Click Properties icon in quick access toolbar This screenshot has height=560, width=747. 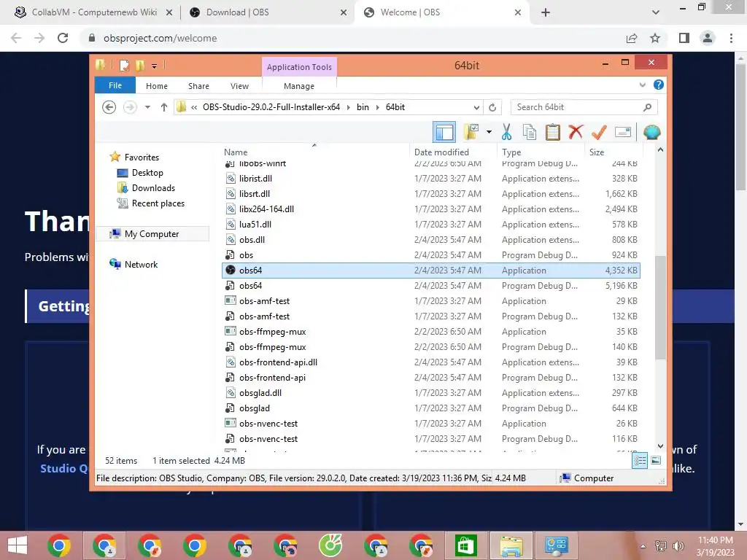click(124, 65)
